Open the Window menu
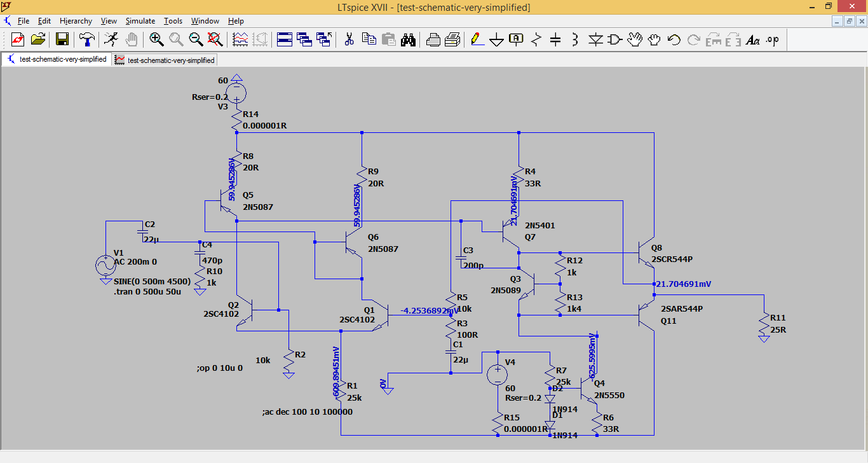 click(205, 21)
